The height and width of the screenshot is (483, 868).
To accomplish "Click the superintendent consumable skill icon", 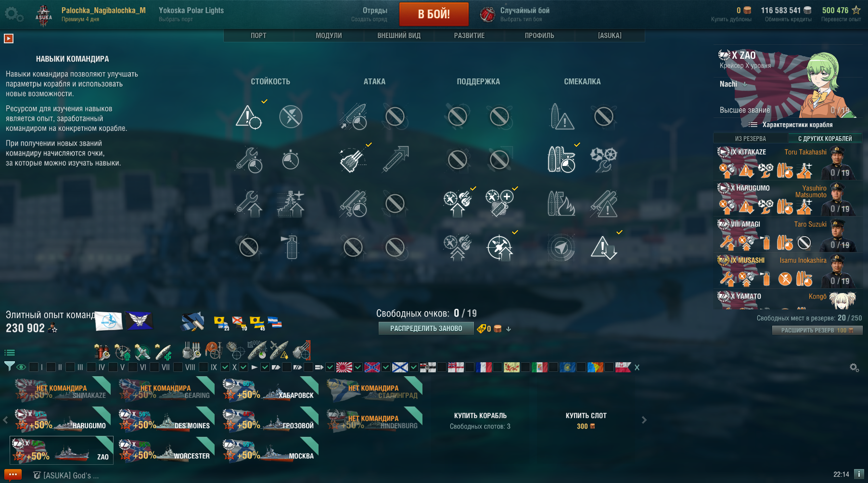I will coord(291,247).
